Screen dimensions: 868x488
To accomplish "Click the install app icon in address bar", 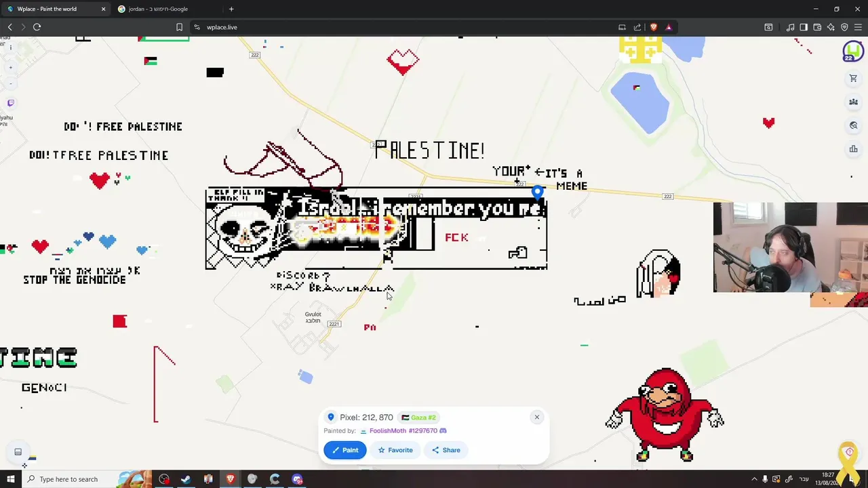I will 622,27.
